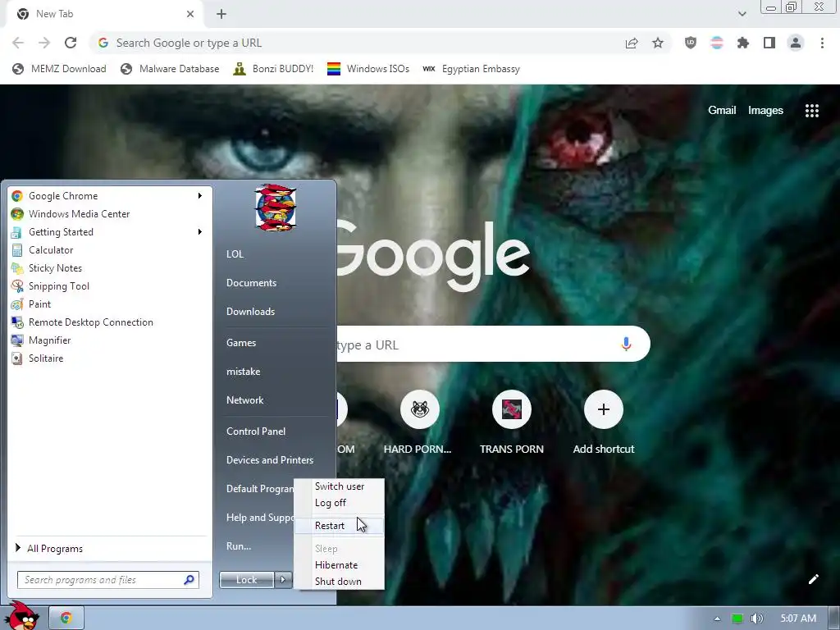The image size is (840, 630).
Task: Start voice search with the microphone icon
Action: tap(626, 344)
